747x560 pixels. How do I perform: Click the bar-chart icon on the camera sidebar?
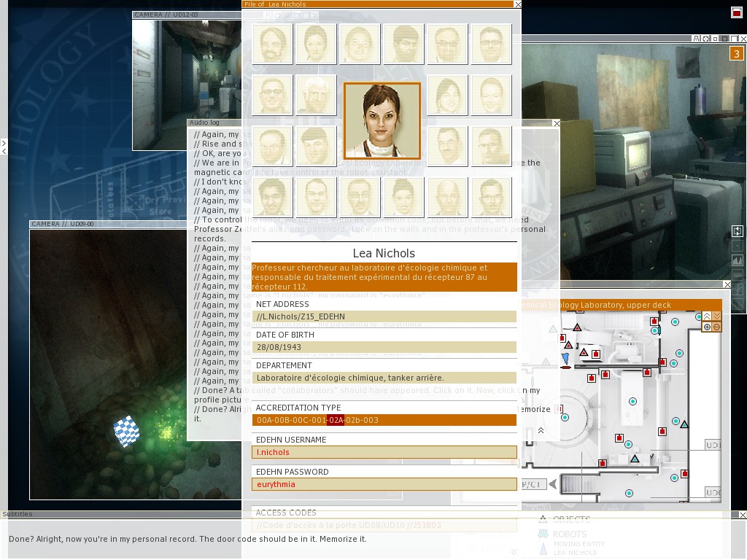click(738, 260)
